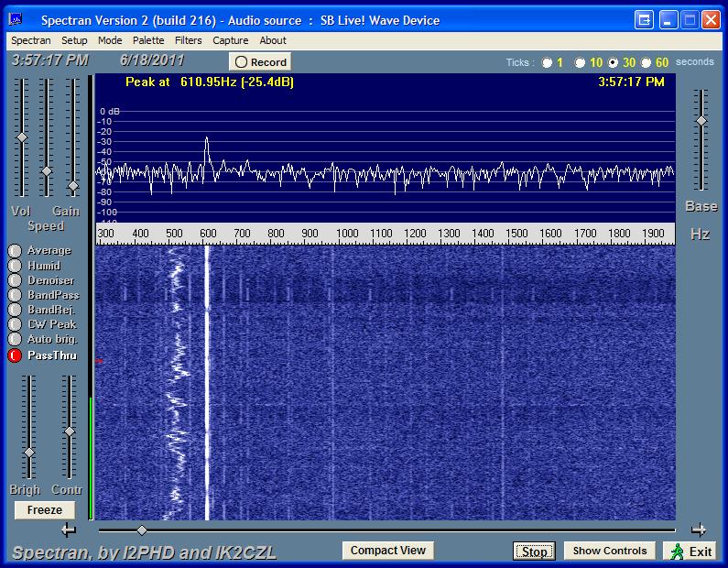Screen dimensions: 728x568
Task: Click the red marker at waterfall left edge
Action: click(x=99, y=360)
